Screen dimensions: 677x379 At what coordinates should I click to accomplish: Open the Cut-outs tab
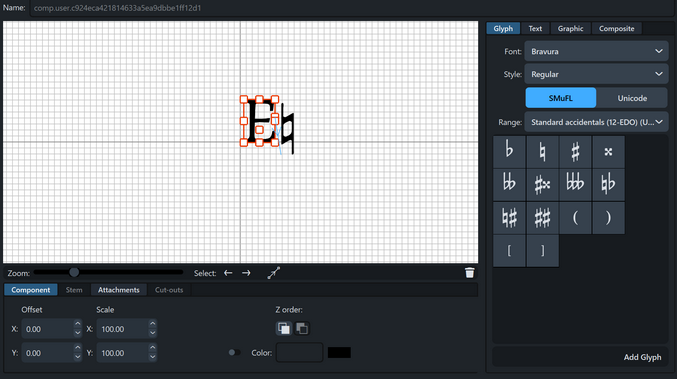point(169,290)
